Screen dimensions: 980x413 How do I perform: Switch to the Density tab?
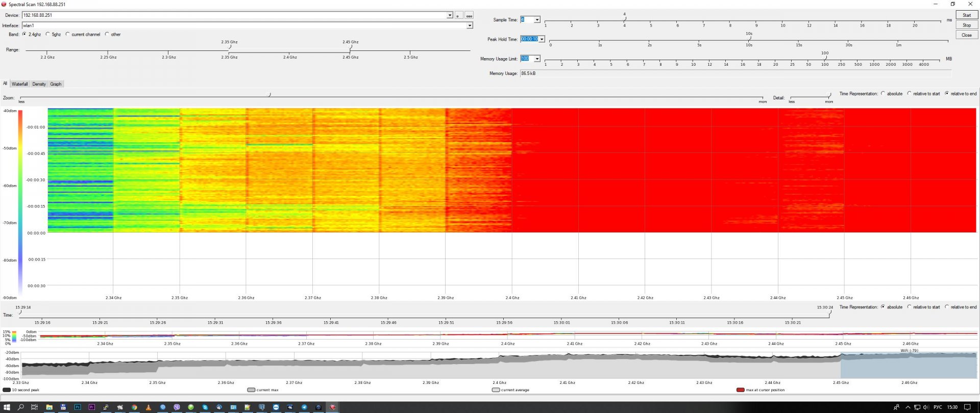pyautogui.click(x=39, y=84)
